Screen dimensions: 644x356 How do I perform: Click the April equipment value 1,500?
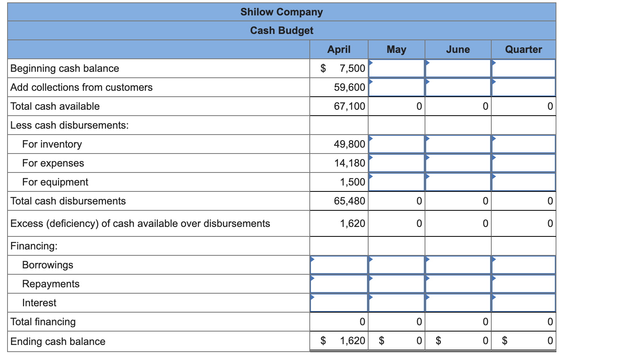[x=352, y=182]
